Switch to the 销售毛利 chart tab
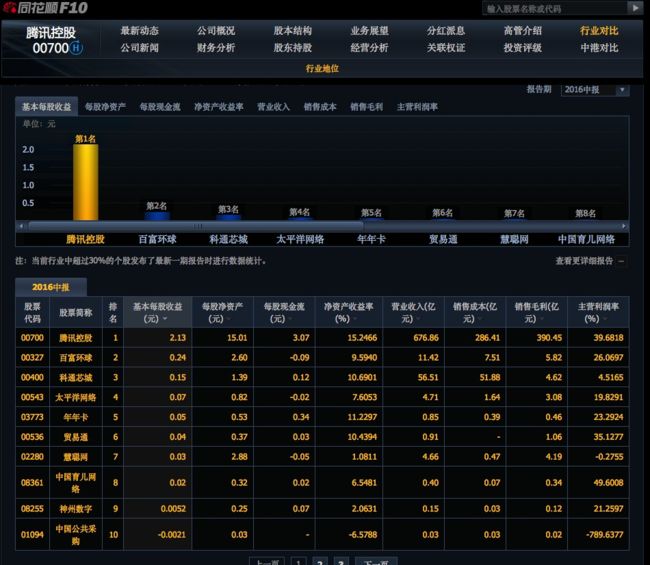The height and width of the screenshot is (565, 650). pos(366,107)
